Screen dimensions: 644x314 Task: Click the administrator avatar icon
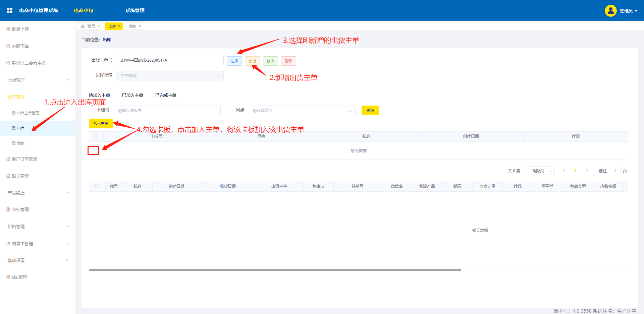tap(610, 11)
